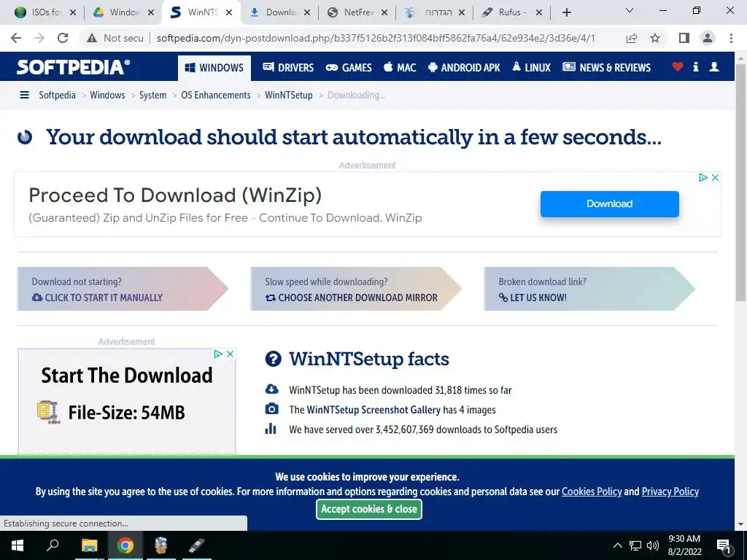Click the page vertical scrollbar thumb
This screenshot has width=747, height=560.
[x=740, y=182]
